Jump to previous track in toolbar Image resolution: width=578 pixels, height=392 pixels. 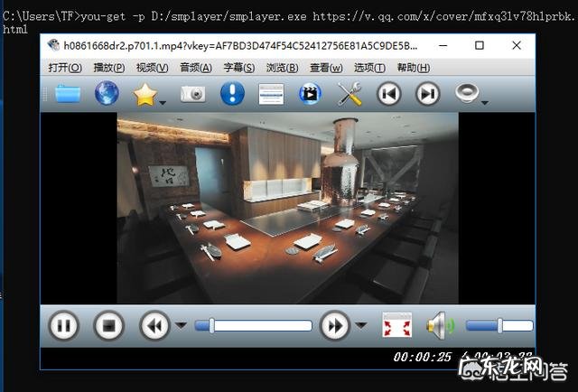tap(389, 94)
